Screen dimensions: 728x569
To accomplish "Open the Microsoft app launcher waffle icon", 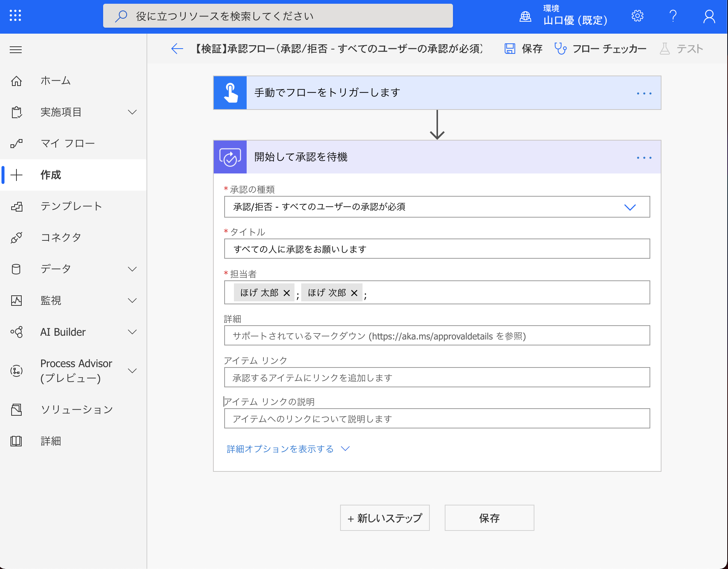I will (x=15, y=16).
